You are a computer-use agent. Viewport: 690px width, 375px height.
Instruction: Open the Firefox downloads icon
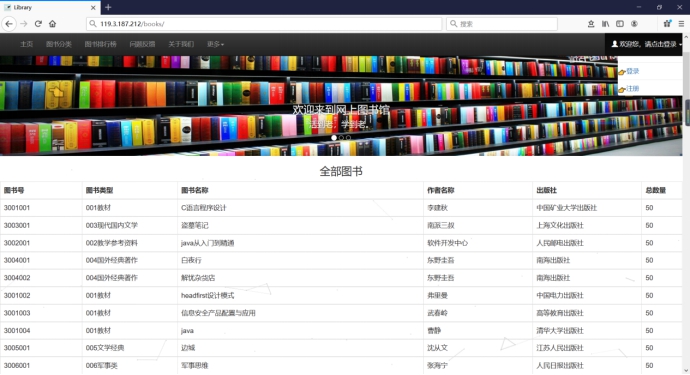tap(591, 24)
